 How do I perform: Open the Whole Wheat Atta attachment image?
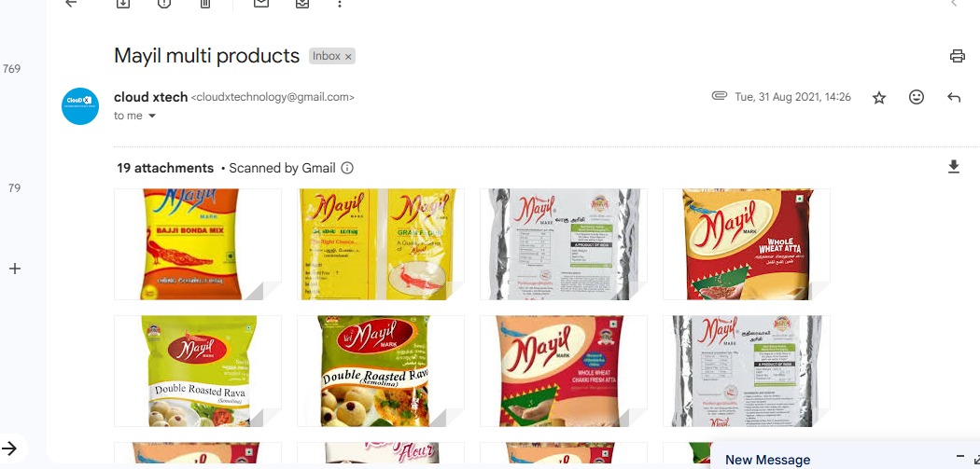tap(747, 244)
